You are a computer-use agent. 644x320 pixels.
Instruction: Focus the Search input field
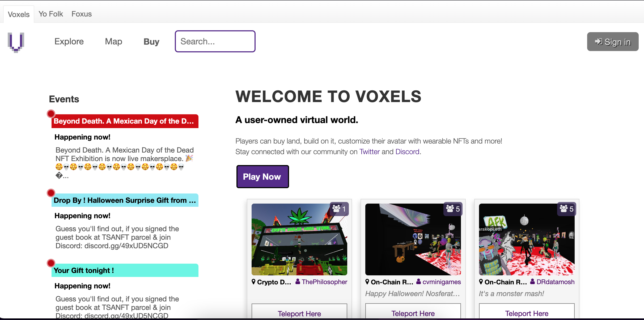tap(215, 41)
